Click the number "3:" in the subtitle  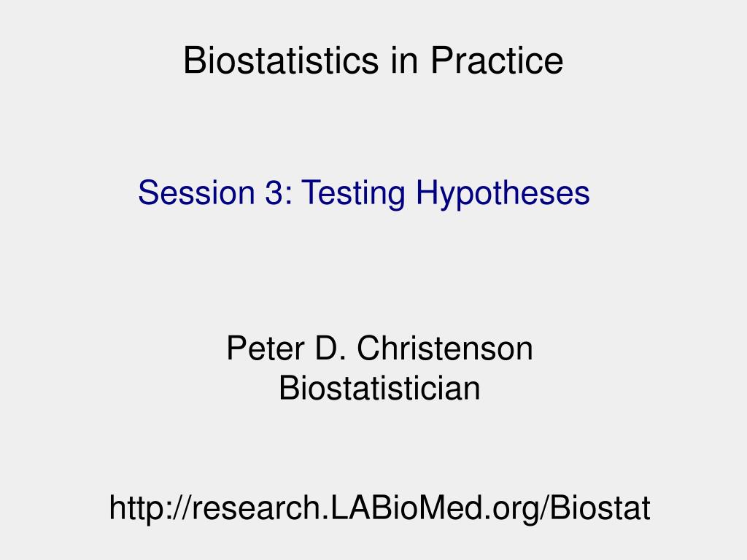tap(279, 192)
